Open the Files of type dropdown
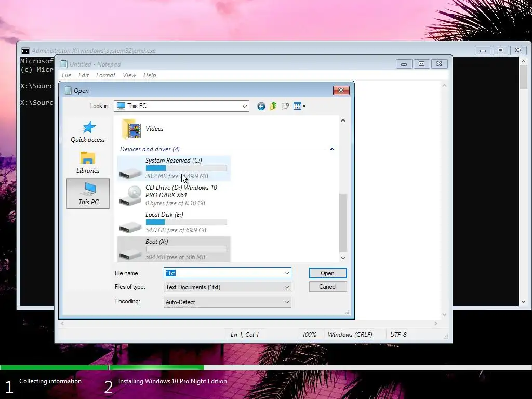 click(x=228, y=287)
